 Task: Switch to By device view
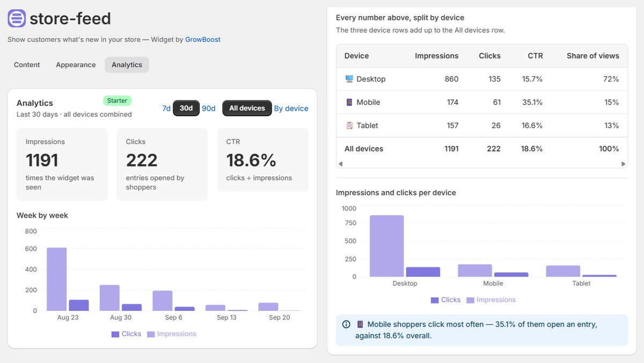click(x=291, y=108)
